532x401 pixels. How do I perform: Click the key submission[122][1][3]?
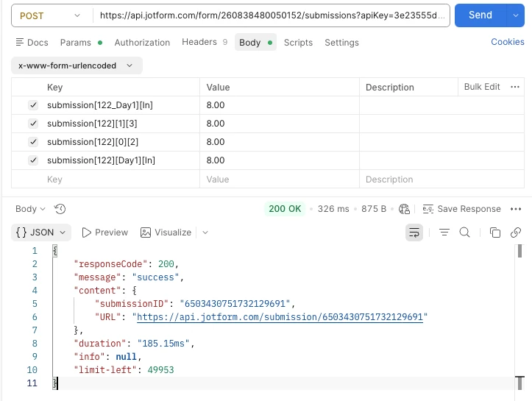pos(92,124)
